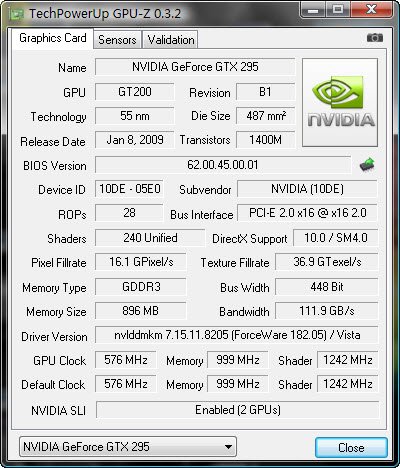Click the Driver Version field nvlddmkm
The height and width of the screenshot is (468, 400).
(237, 335)
